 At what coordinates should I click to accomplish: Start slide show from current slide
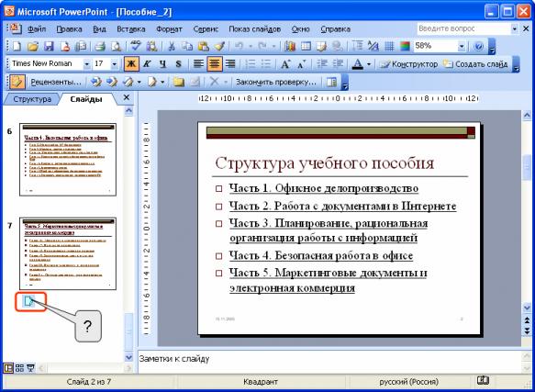click(31, 368)
